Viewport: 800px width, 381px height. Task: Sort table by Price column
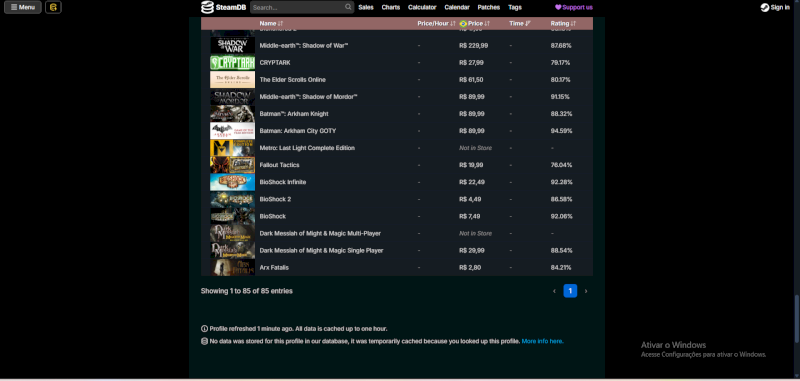474,23
